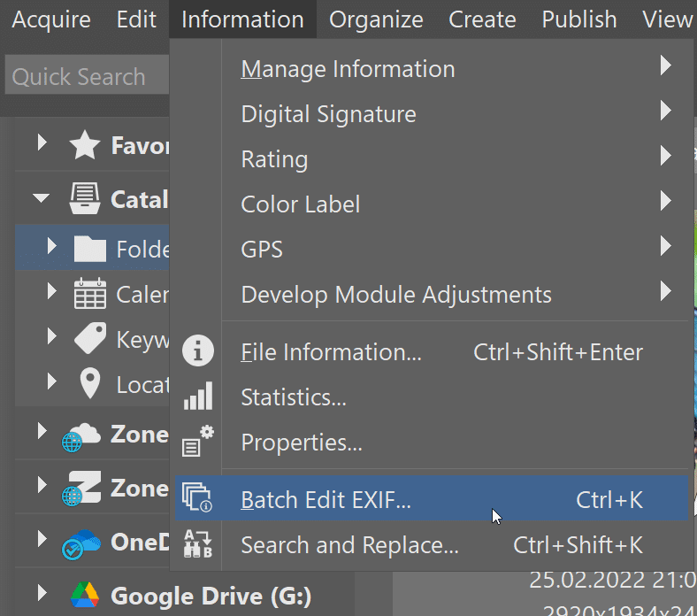Click the File Information info icon

coord(198,352)
